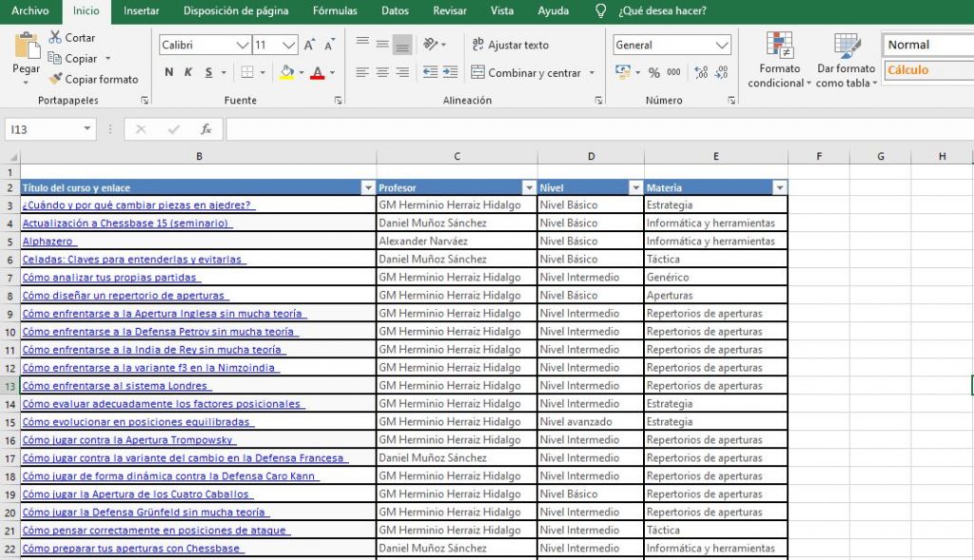
Task: Increase the cell indent
Action: coord(450,72)
